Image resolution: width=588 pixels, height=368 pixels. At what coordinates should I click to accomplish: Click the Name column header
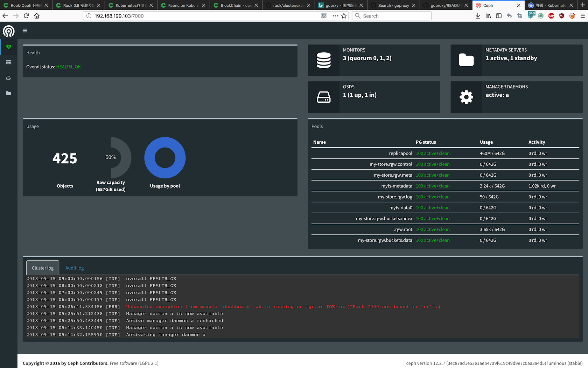tap(320, 142)
